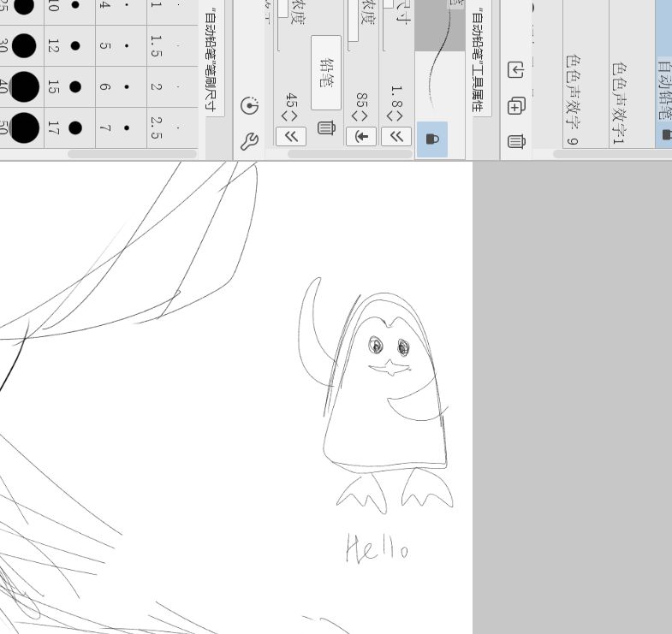Screen dimensions: 672x634
Task: Click the brush stroke preview thumbnail
Action: click(440, 60)
